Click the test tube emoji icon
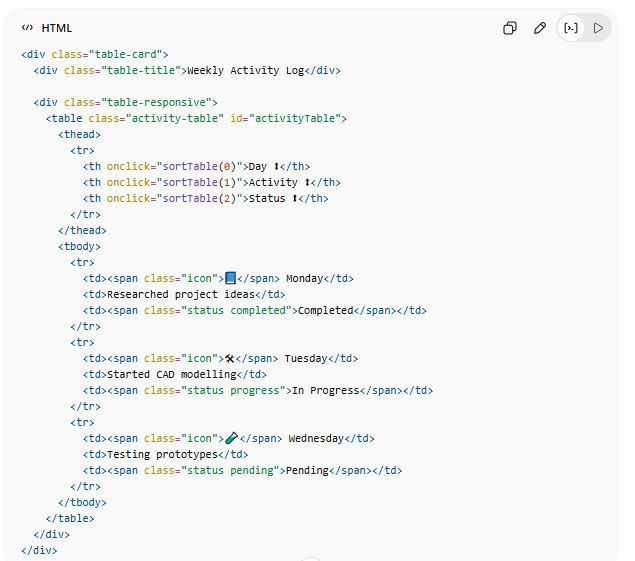This screenshot has width=635, height=561. pyautogui.click(x=232, y=438)
